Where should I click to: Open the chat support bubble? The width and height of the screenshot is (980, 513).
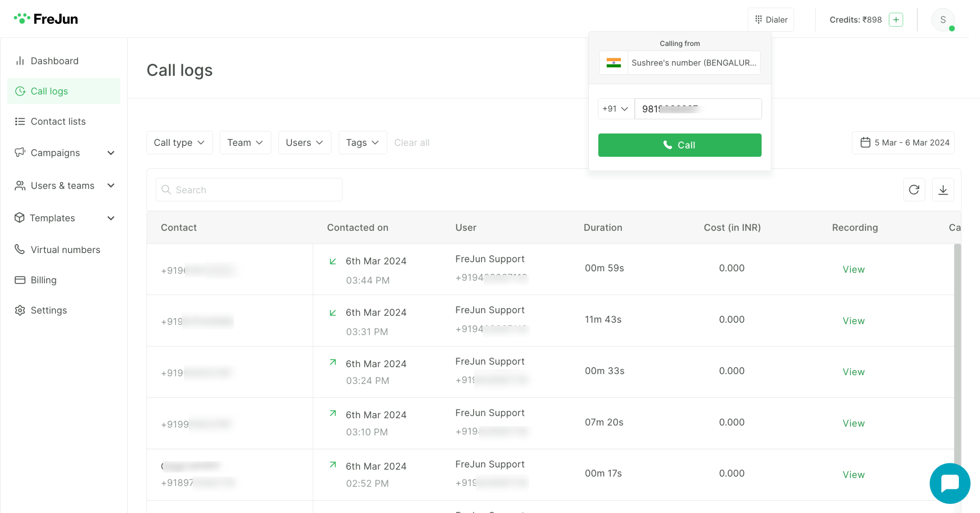click(x=949, y=483)
